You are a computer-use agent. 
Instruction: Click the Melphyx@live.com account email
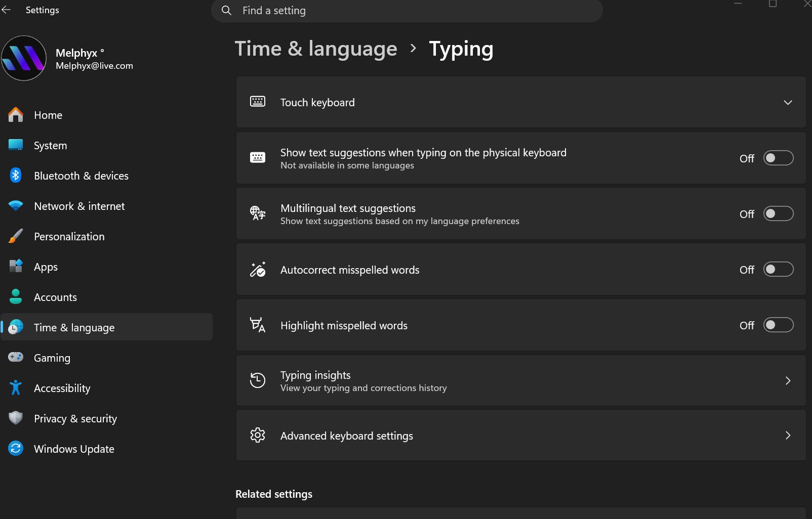click(94, 66)
